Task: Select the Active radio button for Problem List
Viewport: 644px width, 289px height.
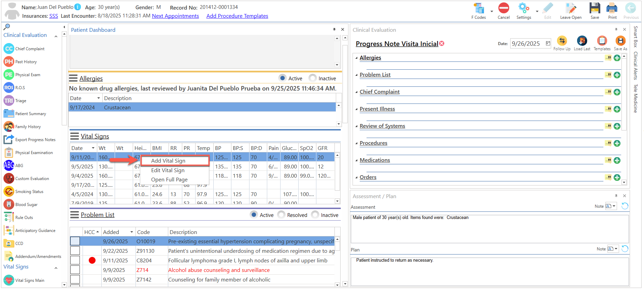Action: (254, 215)
